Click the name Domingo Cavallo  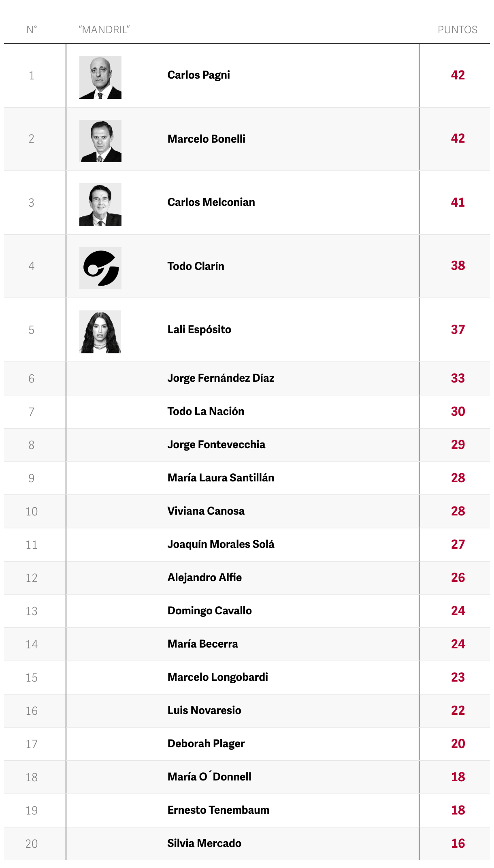tap(210, 611)
